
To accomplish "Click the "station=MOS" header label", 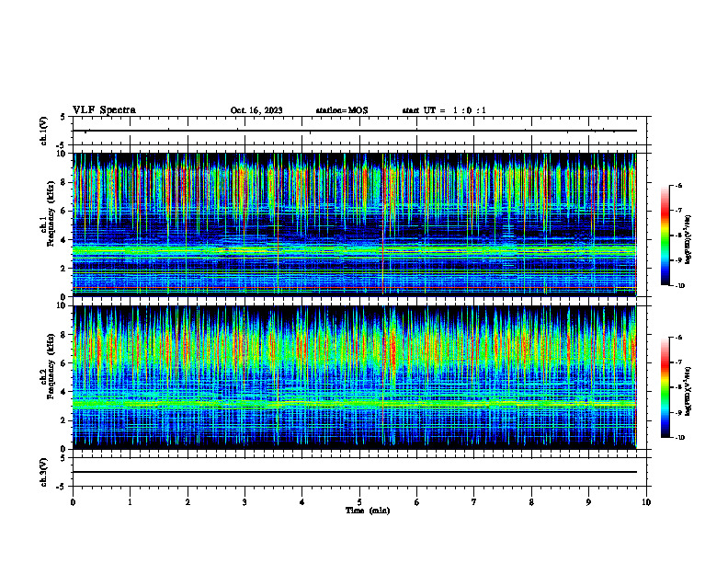I will (x=342, y=110).
